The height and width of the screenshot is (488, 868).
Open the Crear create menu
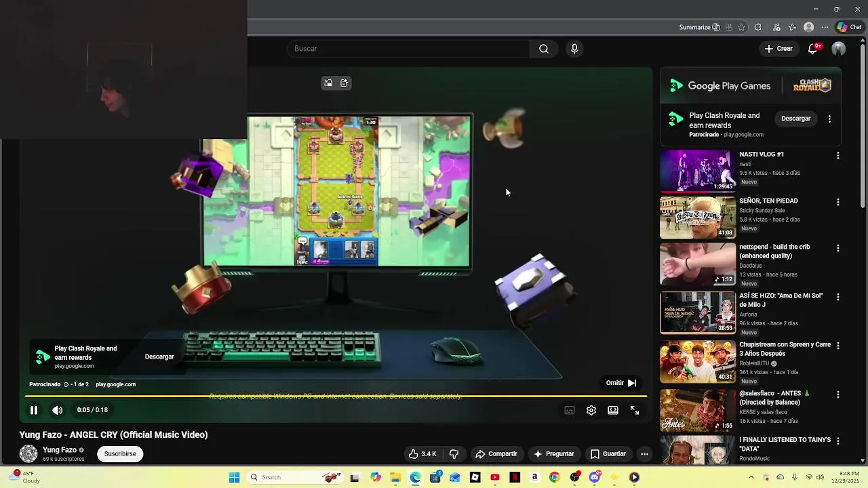pyautogui.click(x=778, y=49)
